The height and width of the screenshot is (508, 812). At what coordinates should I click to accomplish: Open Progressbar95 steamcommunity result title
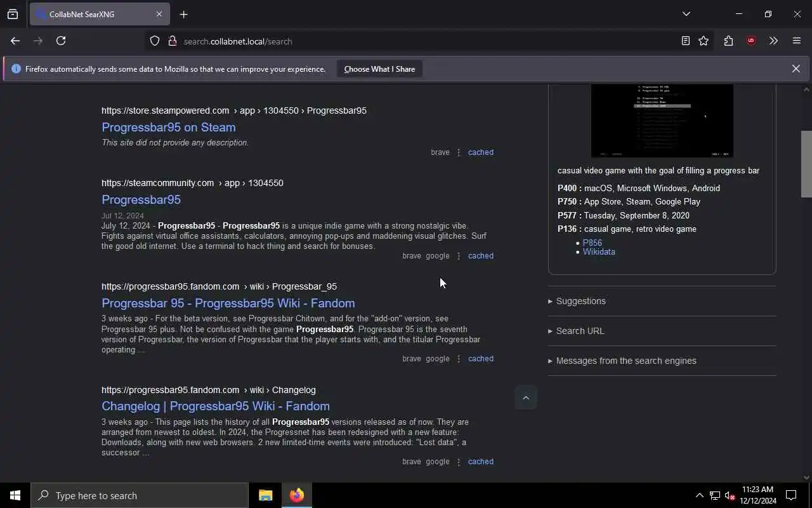click(141, 199)
